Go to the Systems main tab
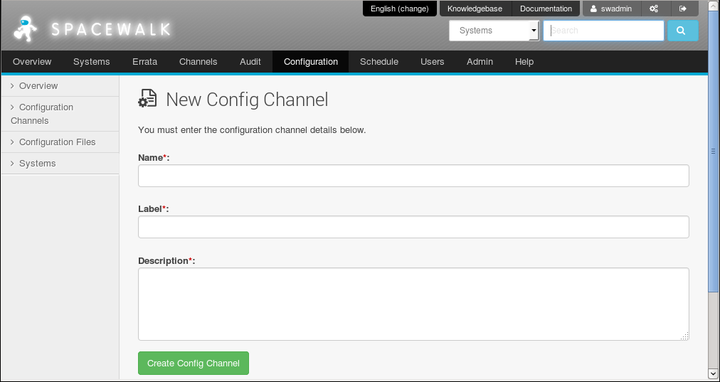 point(91,62)
